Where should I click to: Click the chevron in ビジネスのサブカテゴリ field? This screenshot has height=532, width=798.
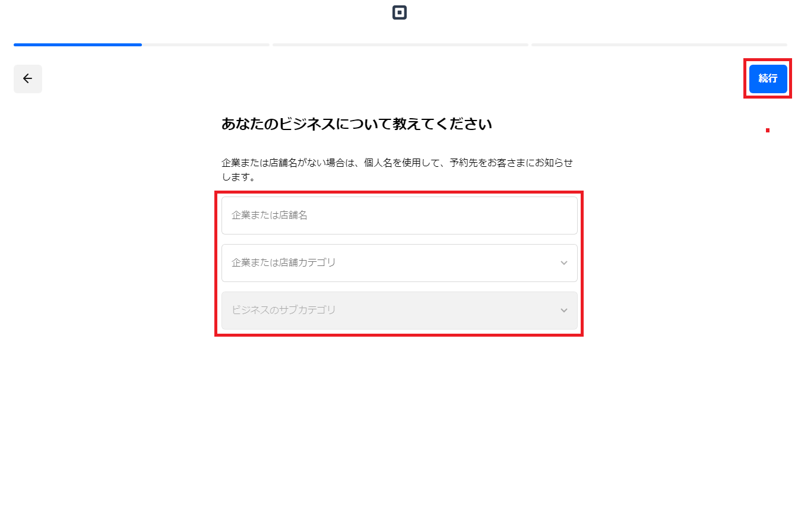coord(563,311)
